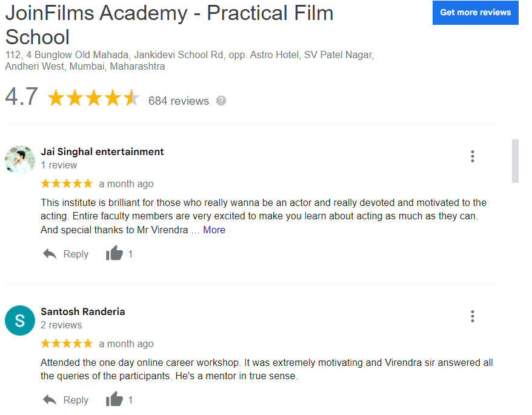Click Jai Singhal entertainment's profile picture
Screen dimensions: 532x415
20,160
